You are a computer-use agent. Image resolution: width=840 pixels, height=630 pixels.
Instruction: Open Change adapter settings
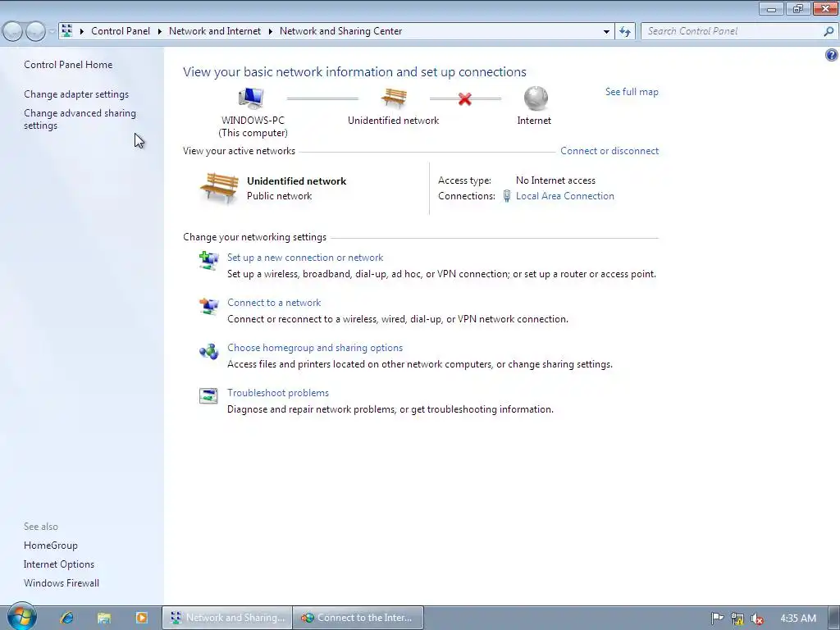pyautogui.click(x=76, y=94)
